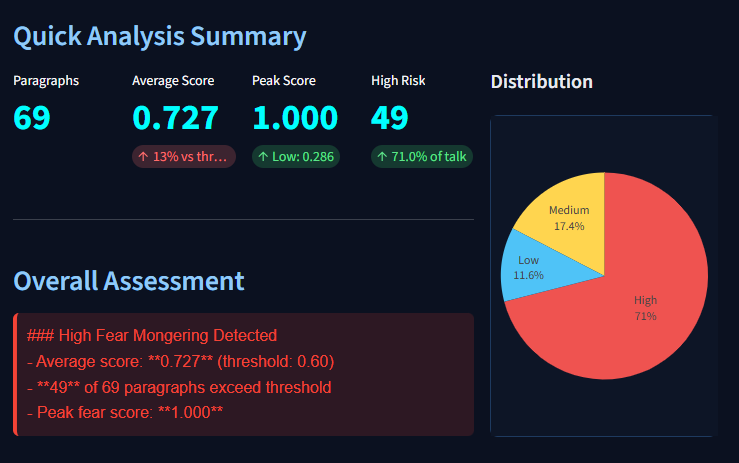739x463 pixels.
Task: Click the Paragraphs count value 69
Action: point(32,118)
